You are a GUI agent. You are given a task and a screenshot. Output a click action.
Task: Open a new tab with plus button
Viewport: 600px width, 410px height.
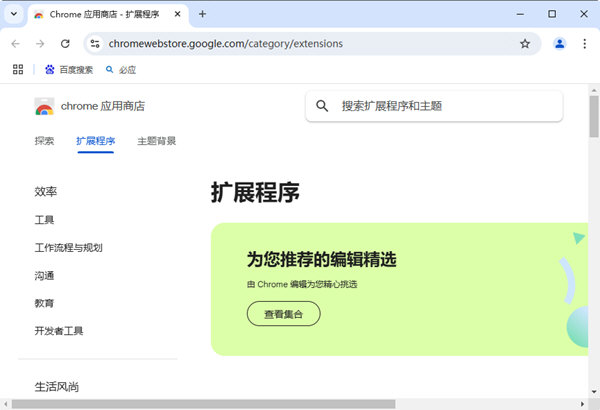point(202,14)
